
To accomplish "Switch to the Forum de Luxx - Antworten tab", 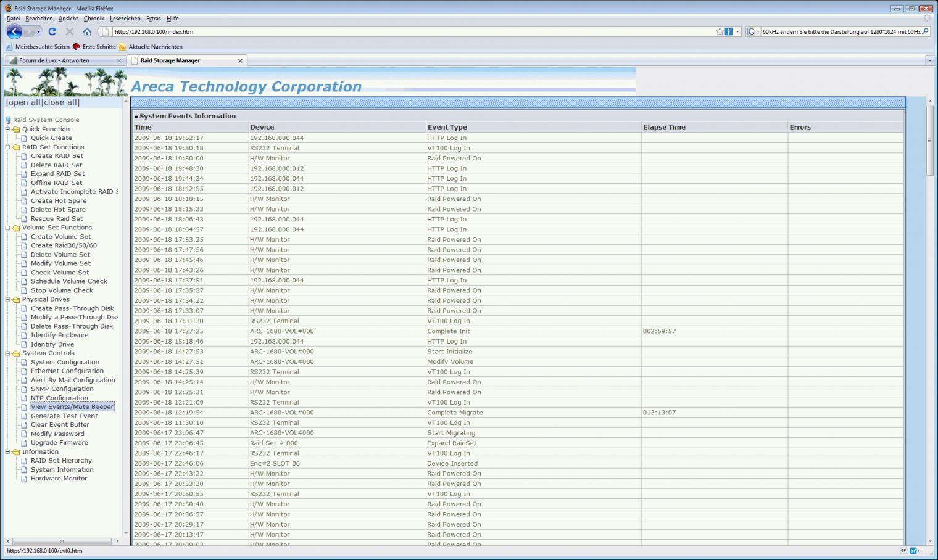I will [65, 60].
